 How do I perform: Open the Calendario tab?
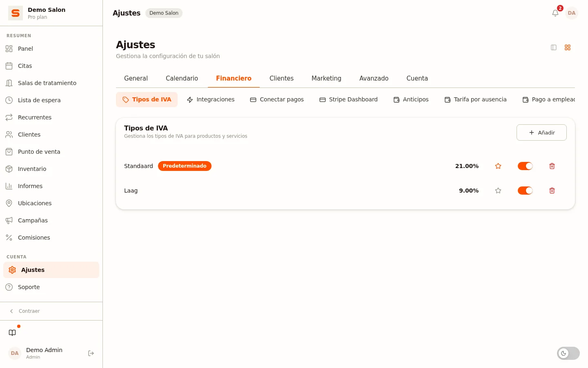(x=182, y=78)
